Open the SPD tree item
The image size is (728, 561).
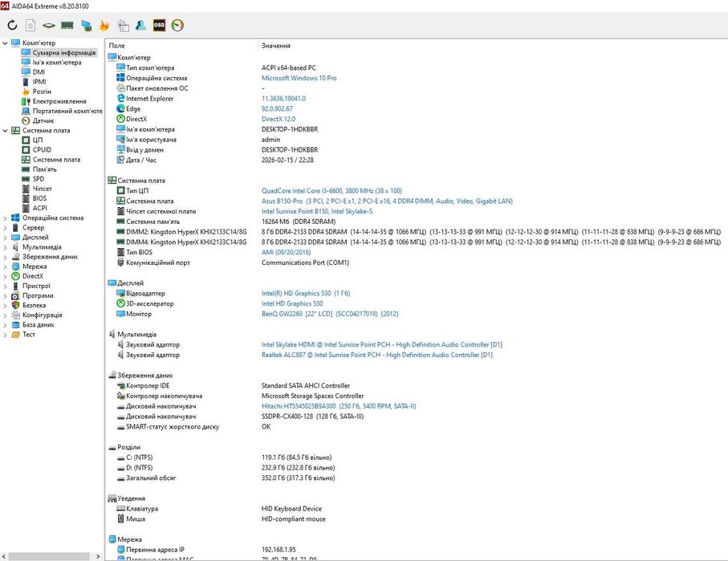[x=39, y=179]
